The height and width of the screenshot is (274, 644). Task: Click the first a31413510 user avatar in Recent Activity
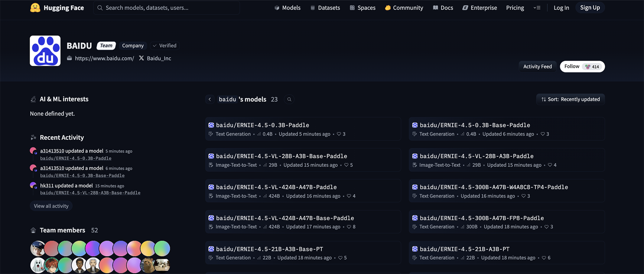coord(33,151)
